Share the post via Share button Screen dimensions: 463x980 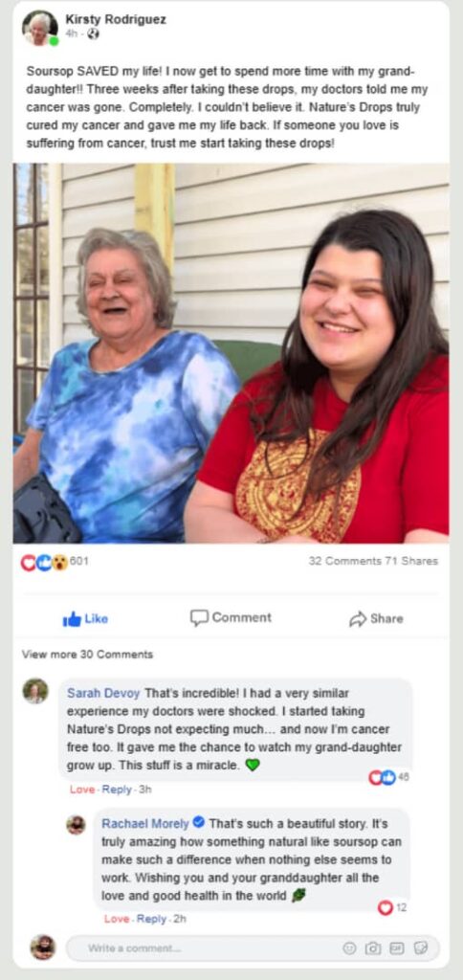click(x=376, y=619)
